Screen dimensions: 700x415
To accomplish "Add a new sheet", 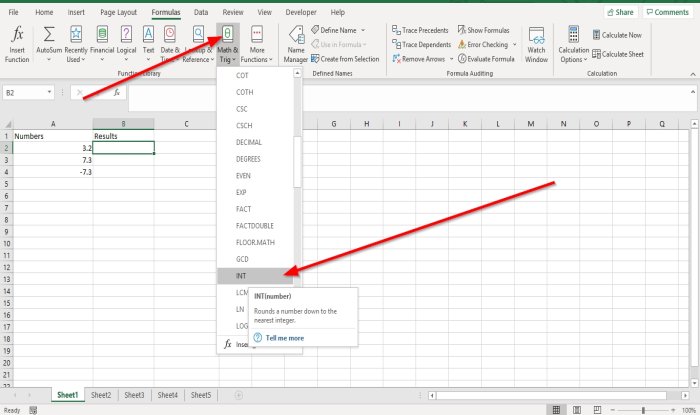I will (239, 395).
